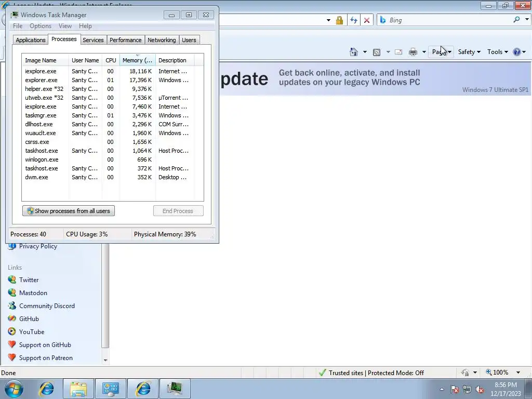Click Show processes from all users button
The image size is (532, 399).
coord(69,211)
